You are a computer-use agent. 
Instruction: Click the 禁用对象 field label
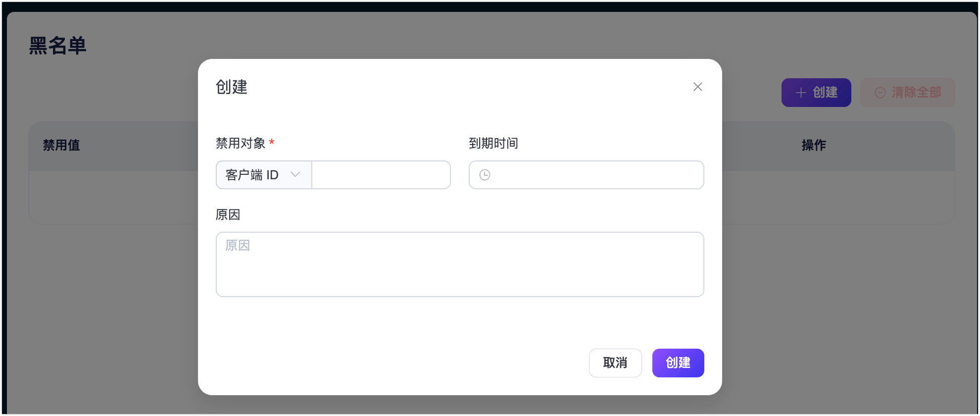pos(241,143)
